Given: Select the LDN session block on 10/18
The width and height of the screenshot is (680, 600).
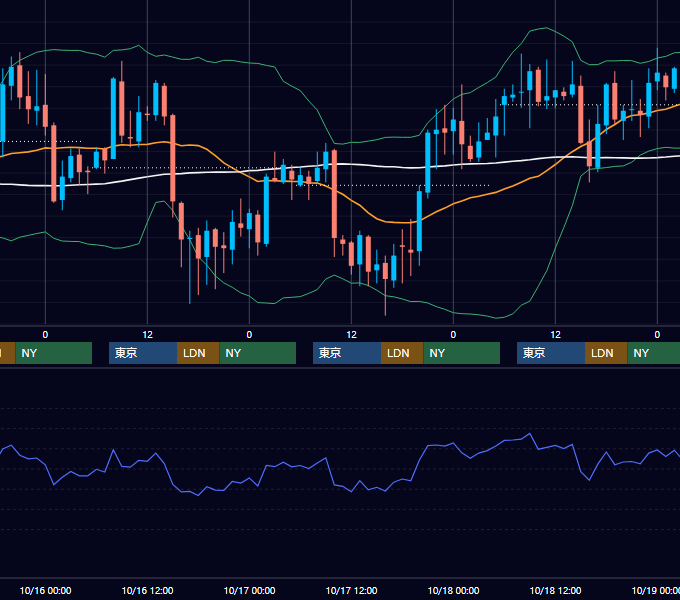Looking at the screenshot, I should (x=606, y=353).
